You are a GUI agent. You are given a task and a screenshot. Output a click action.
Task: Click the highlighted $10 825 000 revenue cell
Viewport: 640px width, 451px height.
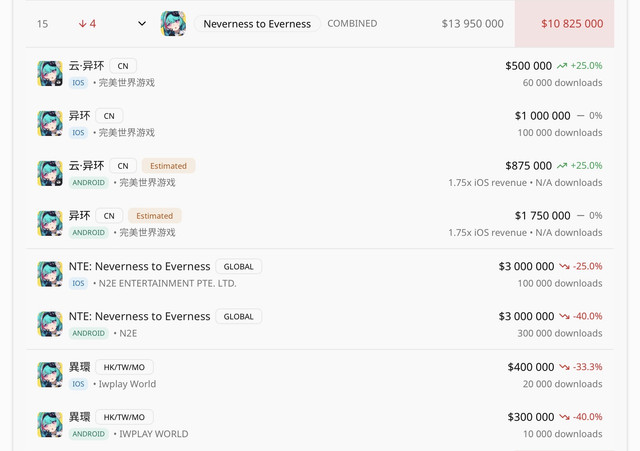coord(564,24)
